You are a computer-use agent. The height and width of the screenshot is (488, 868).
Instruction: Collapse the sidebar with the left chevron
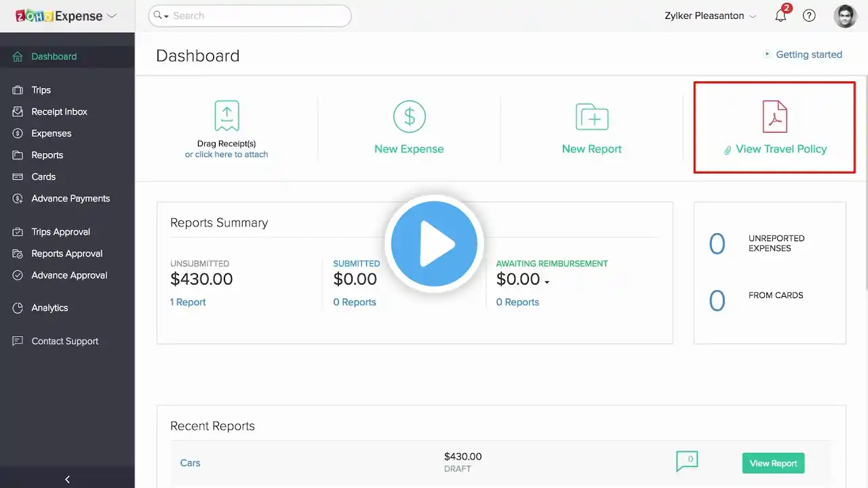67,479
